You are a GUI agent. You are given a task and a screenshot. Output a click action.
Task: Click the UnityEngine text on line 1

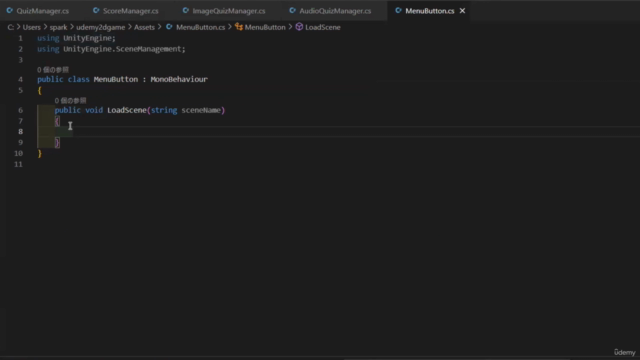tap(87, 38)
